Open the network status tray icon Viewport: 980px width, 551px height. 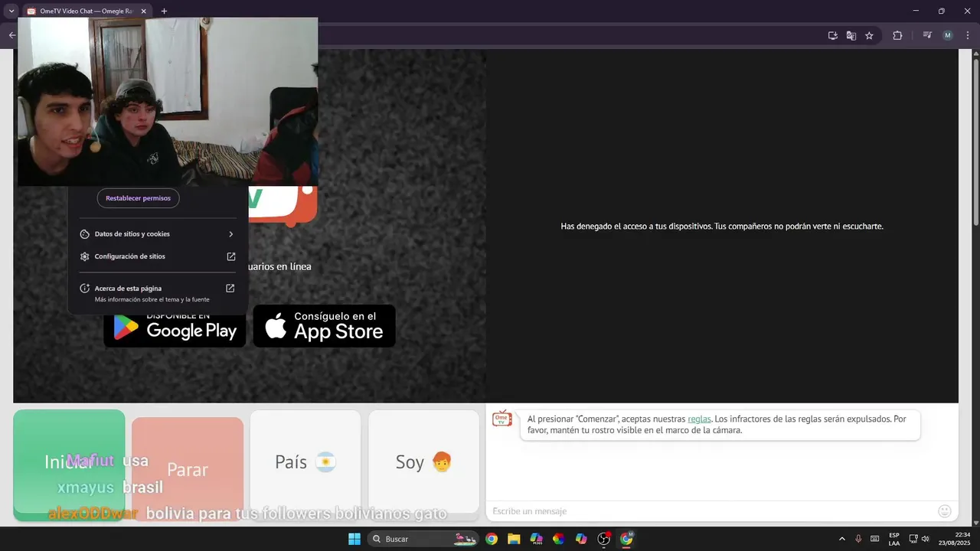click(x=913, y=539)
